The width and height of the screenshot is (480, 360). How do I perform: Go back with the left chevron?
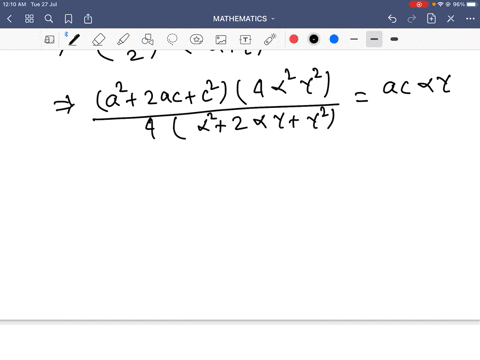coord(9,19)
